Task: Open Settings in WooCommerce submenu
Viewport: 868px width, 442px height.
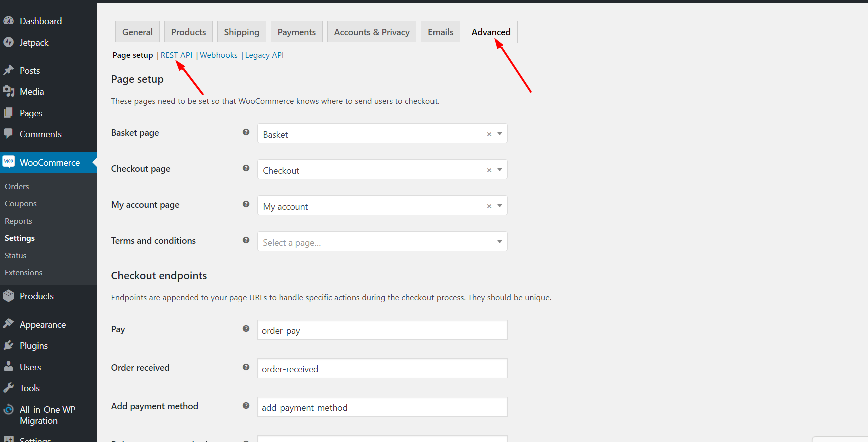Action: [20, 238]
